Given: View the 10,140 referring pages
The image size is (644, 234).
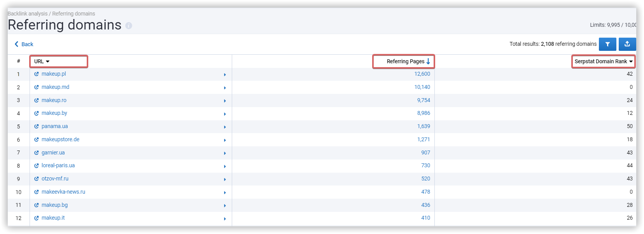Looking at the screenshot, I should (422, 87).
